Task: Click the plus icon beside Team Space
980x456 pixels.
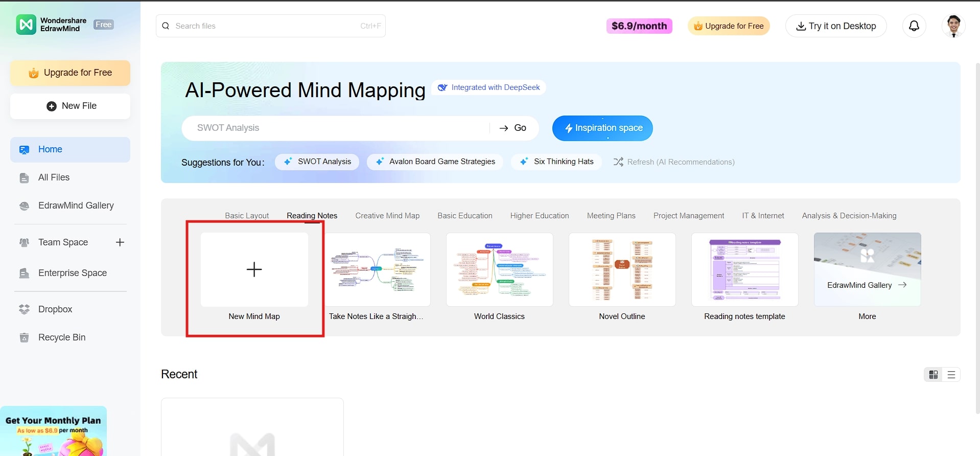Action: (120, 242)
